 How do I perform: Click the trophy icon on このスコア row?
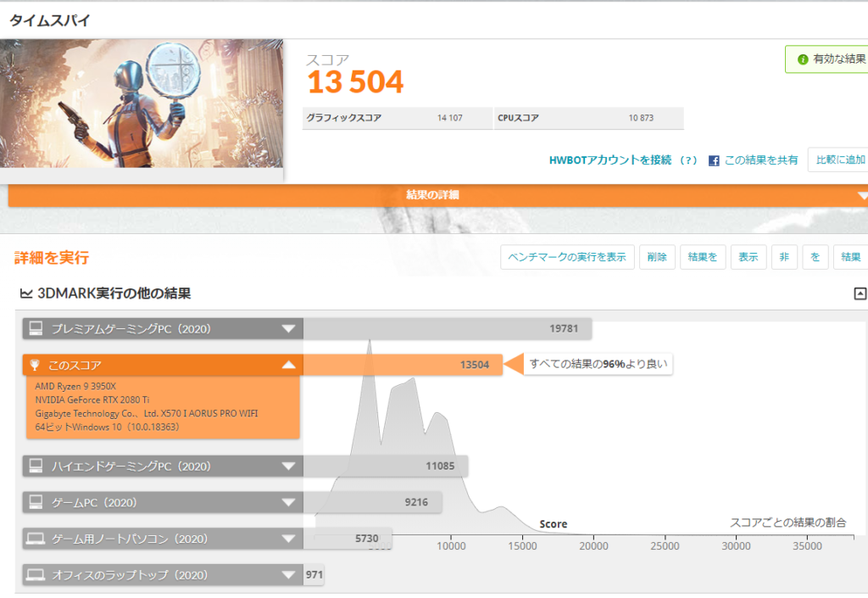pos(35,365)
